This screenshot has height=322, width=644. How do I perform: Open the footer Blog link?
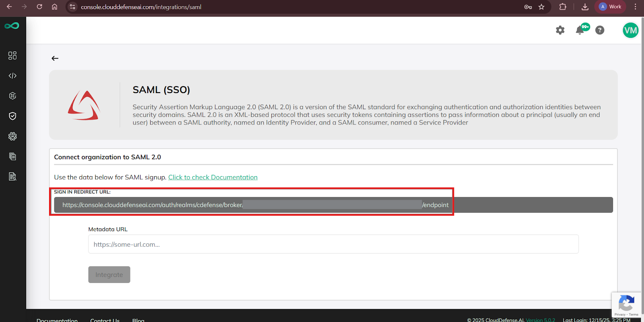point(138,320)
